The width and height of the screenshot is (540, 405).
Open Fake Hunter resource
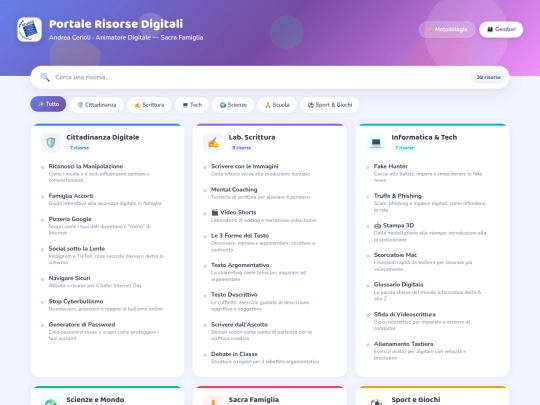pos(432,173)
